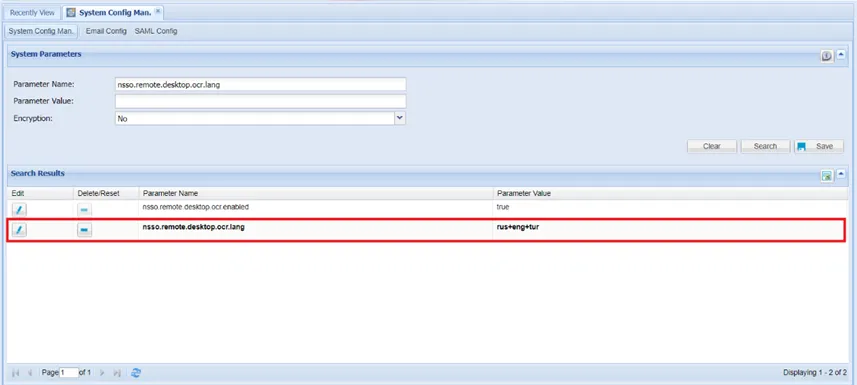Go to the last page of results

[x=116, y=372]
